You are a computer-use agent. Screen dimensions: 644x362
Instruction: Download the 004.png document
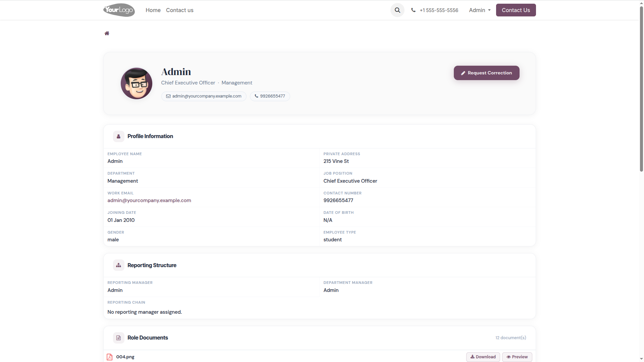coord(483,357)
